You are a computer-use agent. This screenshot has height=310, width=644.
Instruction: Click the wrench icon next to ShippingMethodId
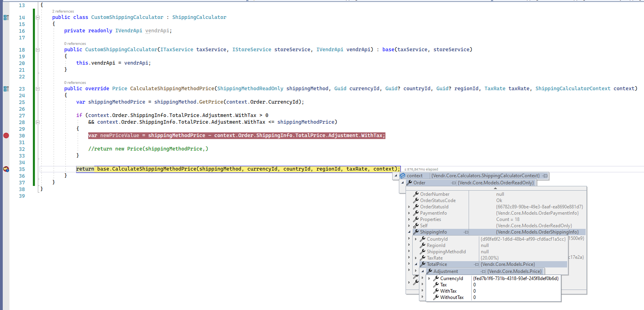point(423,252)
